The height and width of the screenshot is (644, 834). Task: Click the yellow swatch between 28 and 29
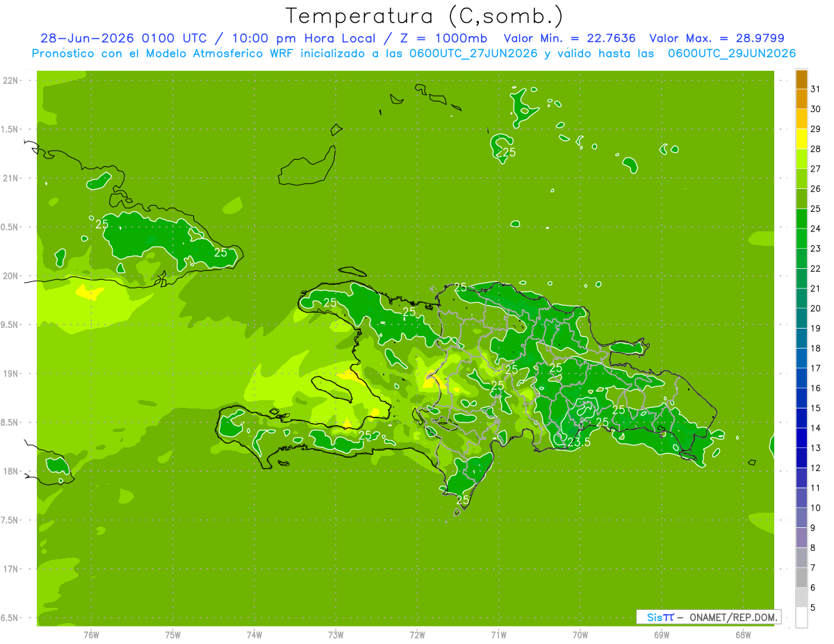pos(801,139)
